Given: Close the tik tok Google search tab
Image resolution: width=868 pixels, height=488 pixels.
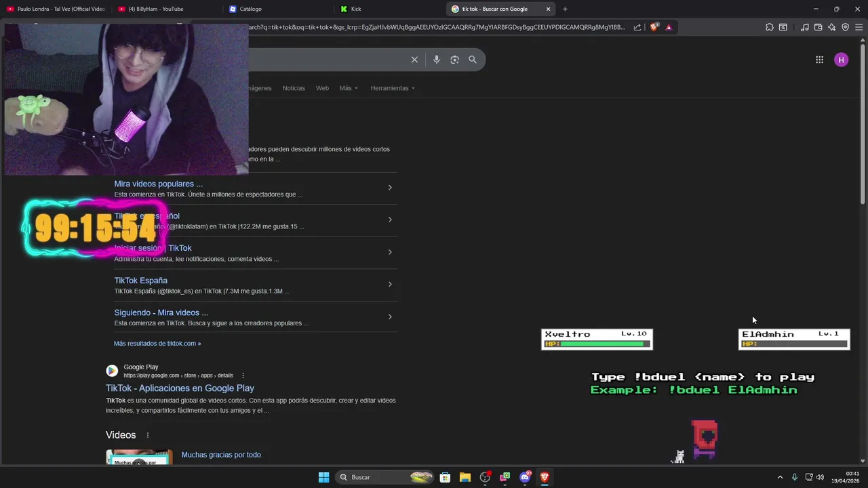Looking at the screenshot, I should tap(548, 9).
